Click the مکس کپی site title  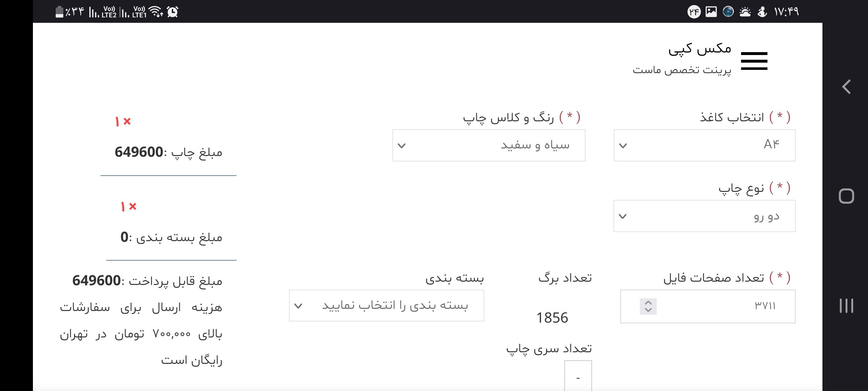[x=699, y=49]
